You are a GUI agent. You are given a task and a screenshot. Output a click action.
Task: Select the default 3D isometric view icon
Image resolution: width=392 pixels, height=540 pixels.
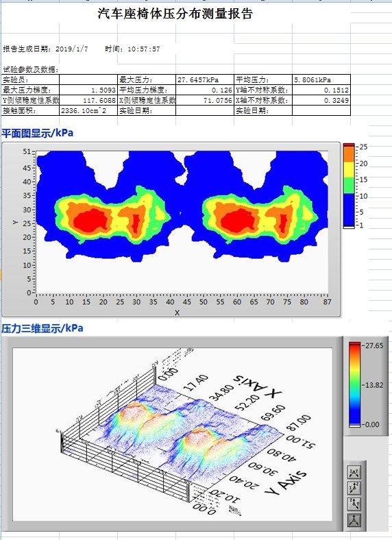354,520
